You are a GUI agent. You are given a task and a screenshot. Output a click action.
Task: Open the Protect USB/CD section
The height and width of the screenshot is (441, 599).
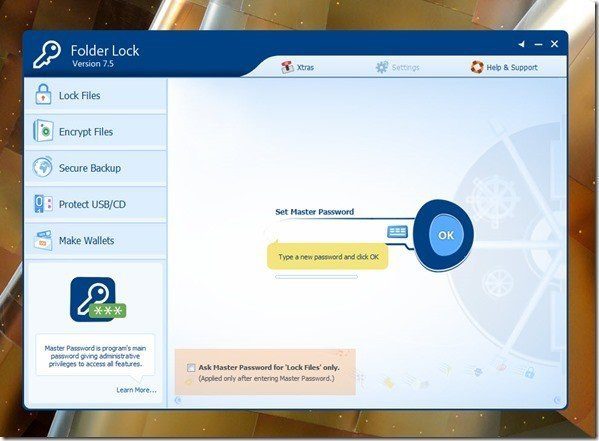[96, 204]
